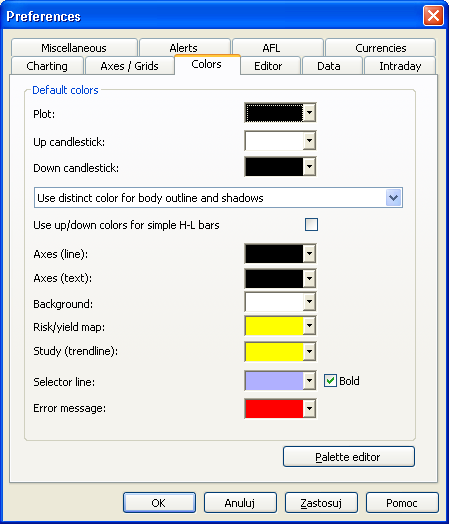Uncheck the Bold selector line checkbox

330,381
